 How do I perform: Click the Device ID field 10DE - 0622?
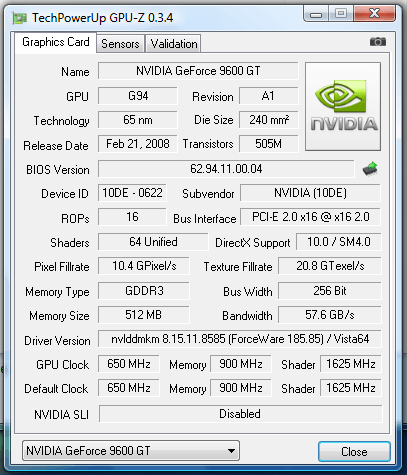point(132,193)
